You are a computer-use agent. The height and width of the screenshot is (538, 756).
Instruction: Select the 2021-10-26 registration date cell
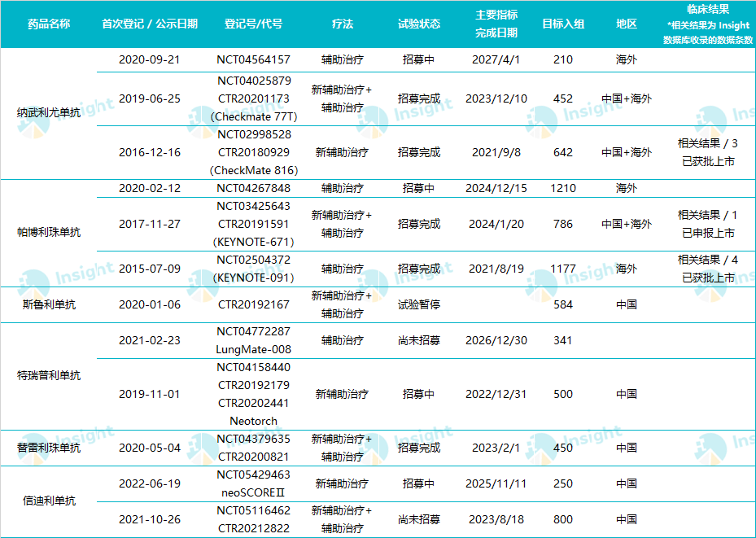pyautogui.click(x=150, y=519)
